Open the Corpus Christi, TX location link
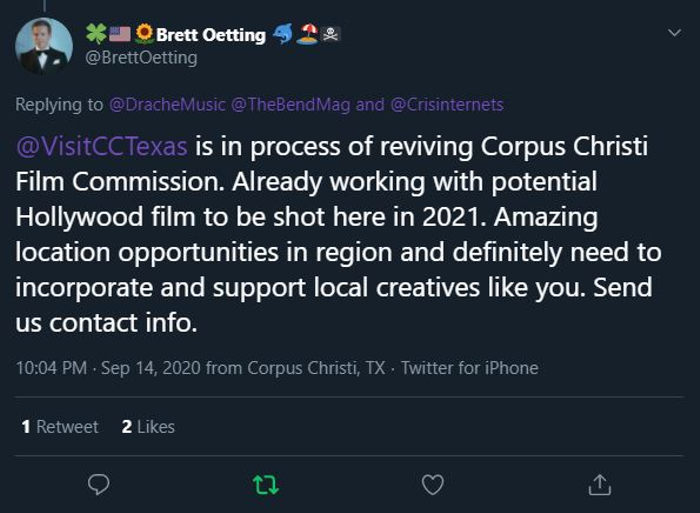 click(x=316, y=368)
